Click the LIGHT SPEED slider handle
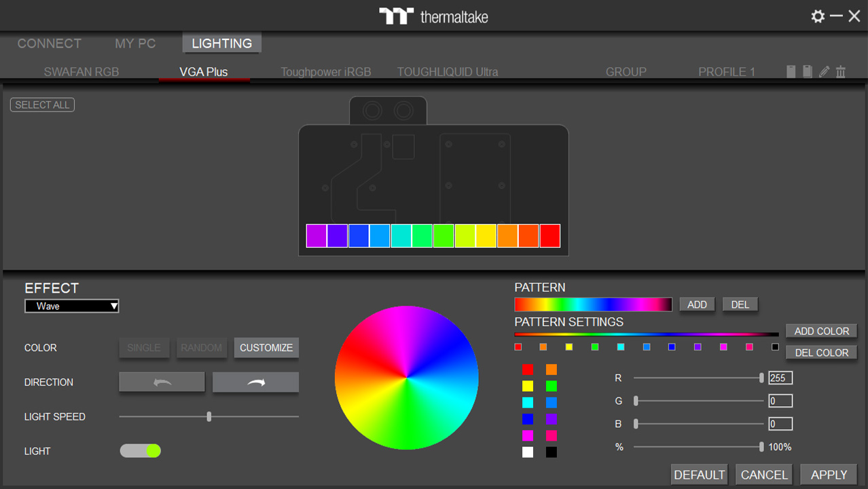The image size is (868, 489). click(209, 416)
